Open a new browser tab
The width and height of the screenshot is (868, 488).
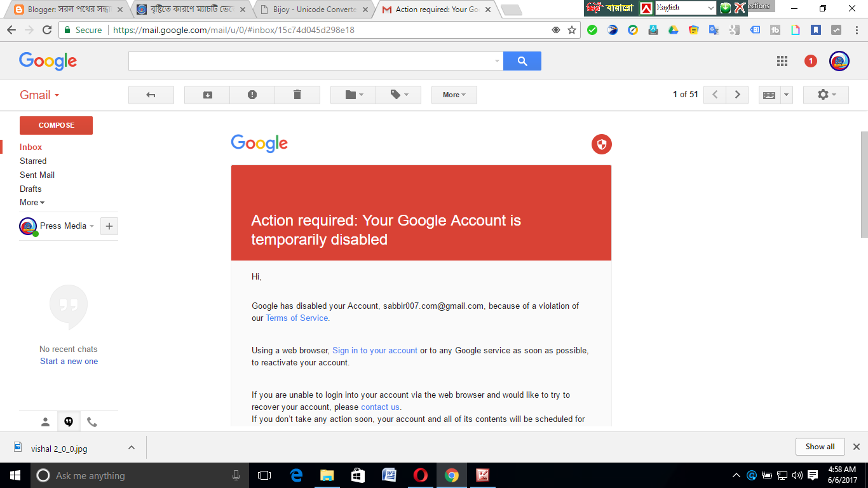[x=511, y=10]
